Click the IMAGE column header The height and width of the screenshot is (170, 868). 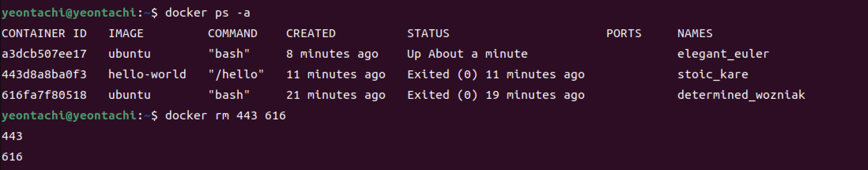126,33
